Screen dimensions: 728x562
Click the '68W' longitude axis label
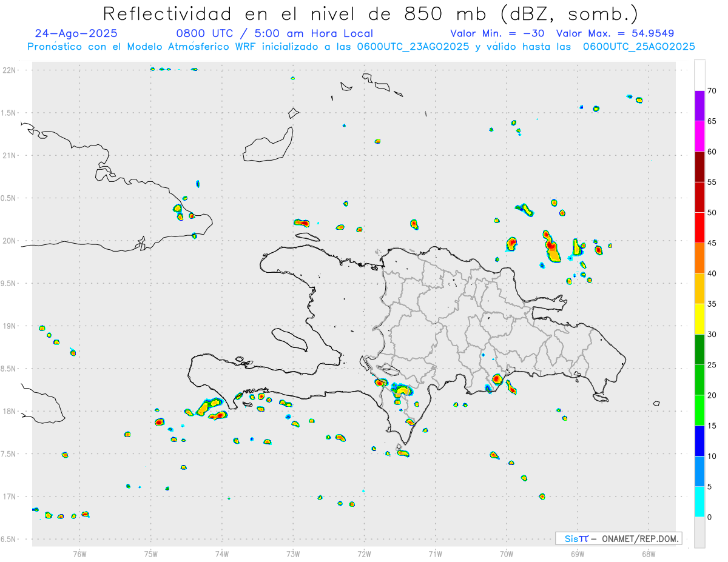click(x=649, y=553)
